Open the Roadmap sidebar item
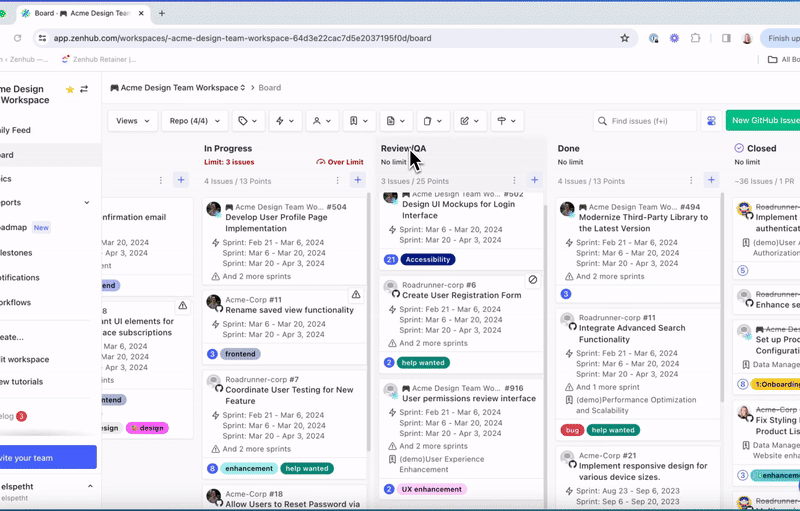The height and width of the screenshot is (511, 800). pos(14,227)
